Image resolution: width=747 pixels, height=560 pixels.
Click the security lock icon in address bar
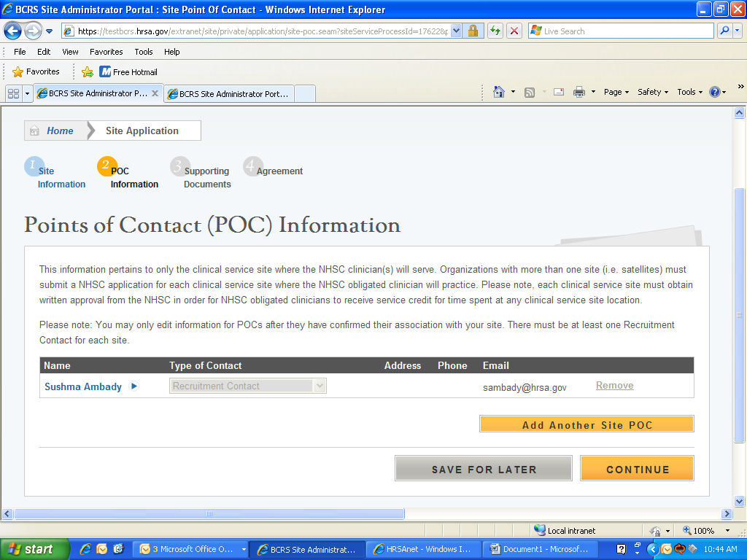(473, 31)
